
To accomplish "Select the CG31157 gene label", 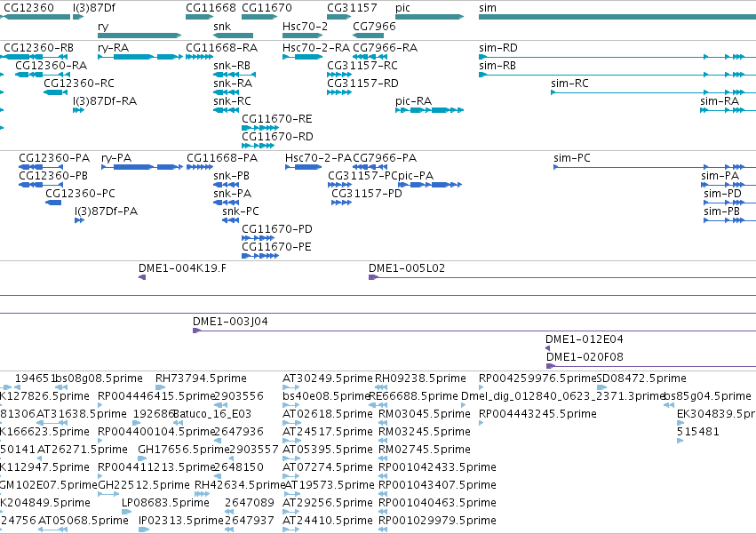I will coord(352,8).
